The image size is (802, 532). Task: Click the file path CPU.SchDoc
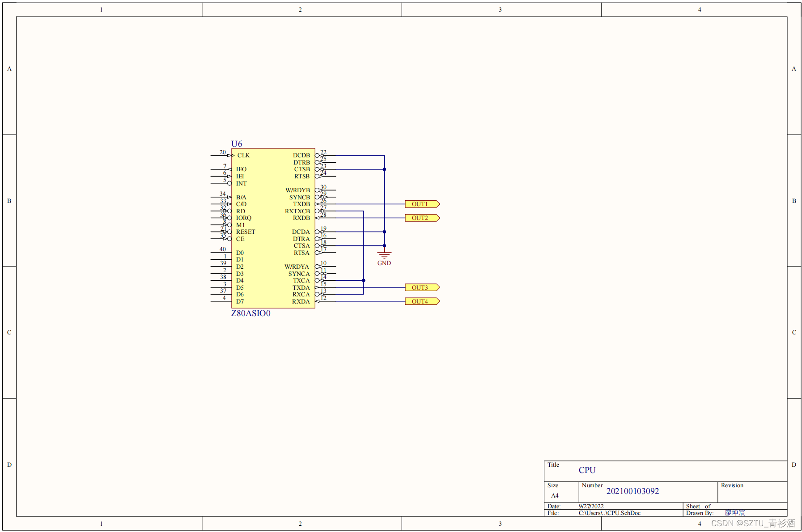pos(609,513)
